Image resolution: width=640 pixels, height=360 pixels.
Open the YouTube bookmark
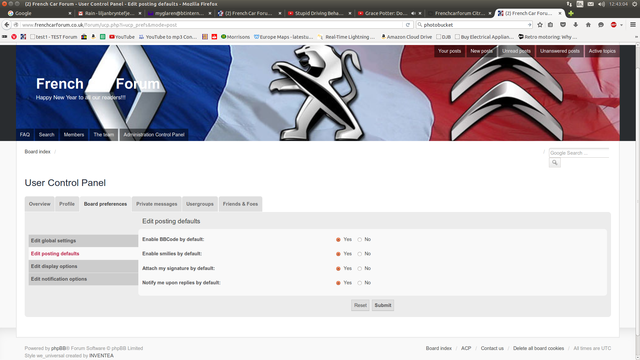[x=122, y=37]
